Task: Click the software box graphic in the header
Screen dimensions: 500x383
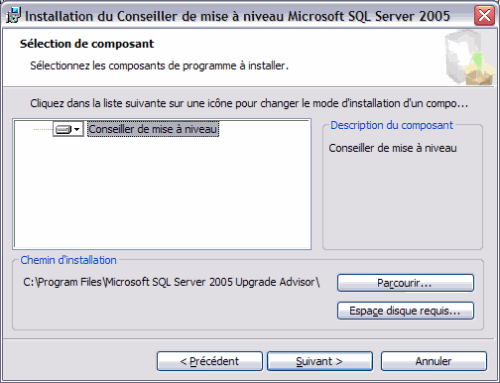Action: (x=470, y=57)
